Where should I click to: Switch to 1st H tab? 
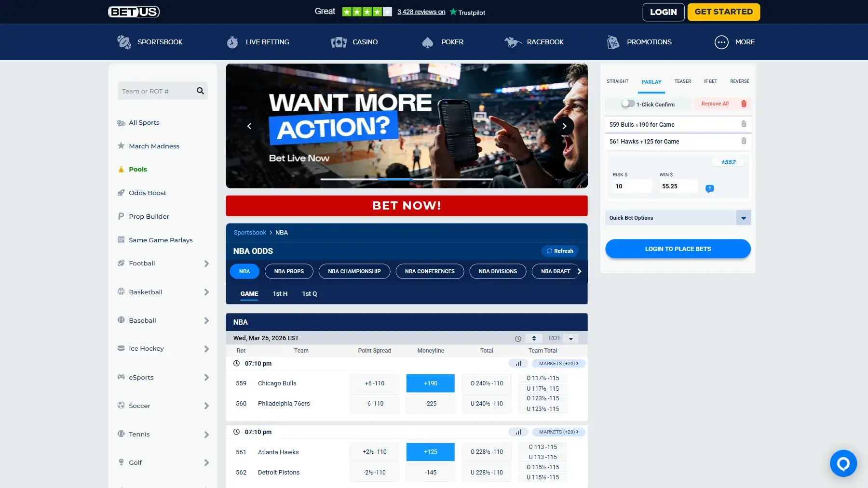pos(280,294)
